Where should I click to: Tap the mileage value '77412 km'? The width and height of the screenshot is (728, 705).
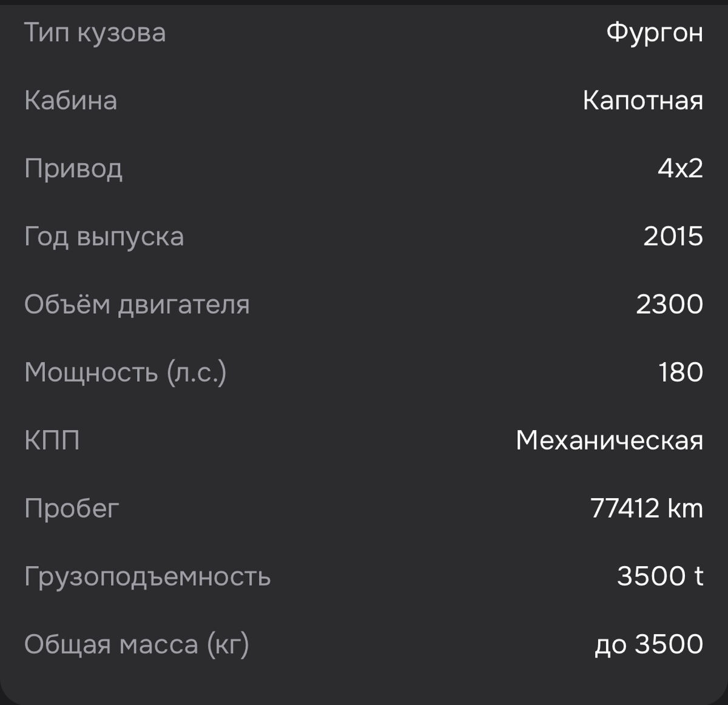coord(647,508)
